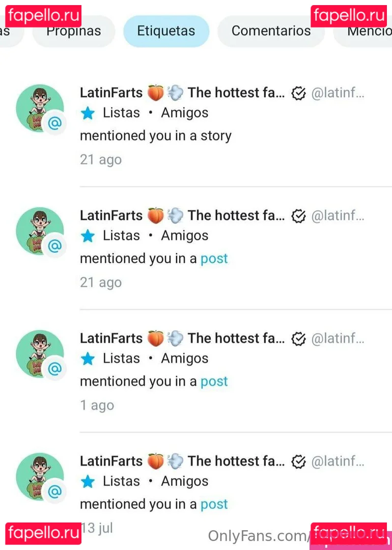Click LatinFarts name on the 1 ago notification

(111, 339)
